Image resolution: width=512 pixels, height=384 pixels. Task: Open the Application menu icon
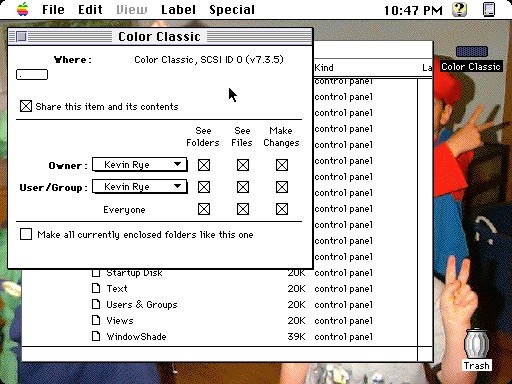pos(489,9)
